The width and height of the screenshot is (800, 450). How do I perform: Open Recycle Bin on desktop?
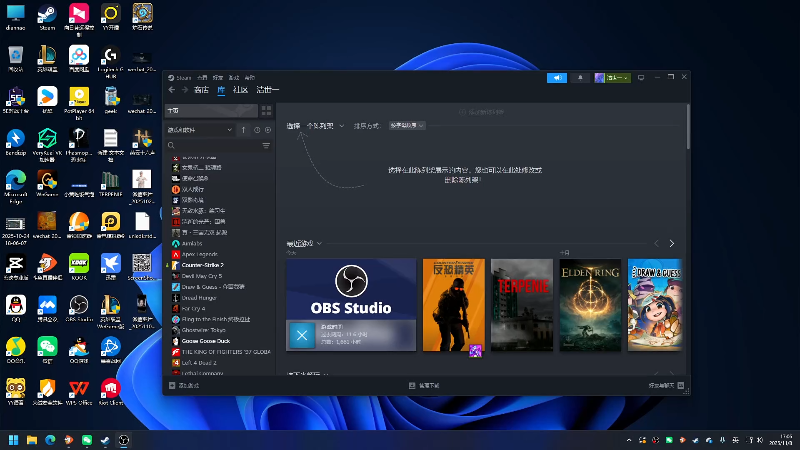(x=16, y=59)
